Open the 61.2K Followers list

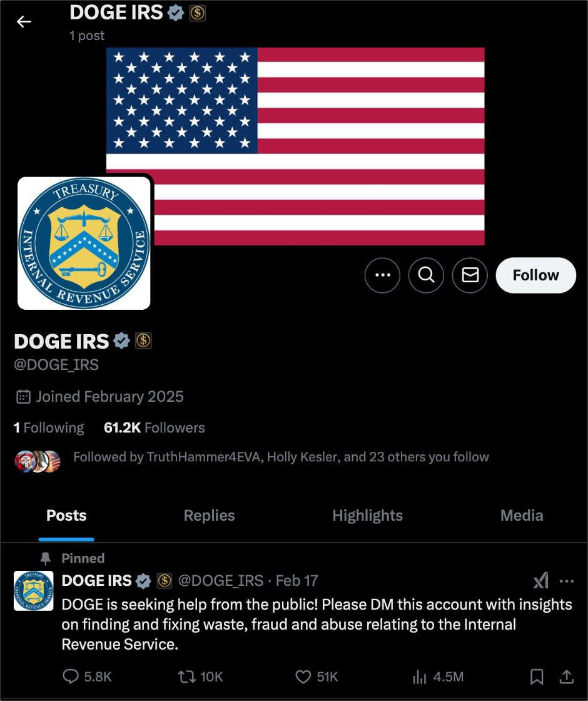154,428
